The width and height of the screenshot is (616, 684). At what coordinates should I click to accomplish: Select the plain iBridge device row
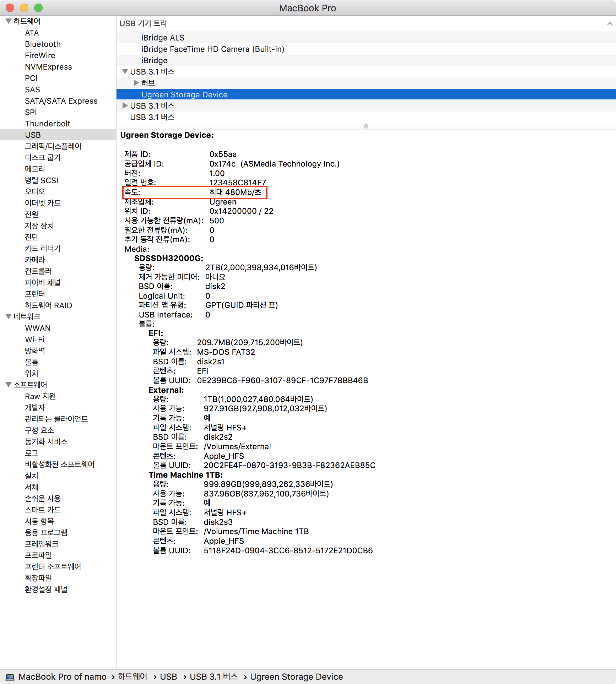pyautogui.click(x=366, y=60)
